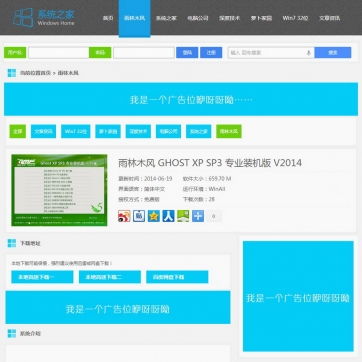The width and height of the screenshot is (362, 362).
Task: Click the 简体中文 language text
Action: [154, 189]
